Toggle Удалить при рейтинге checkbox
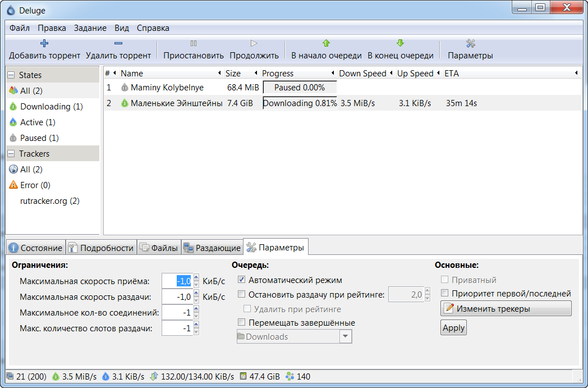This screenshot has width=588, height=388. (247, 308)
